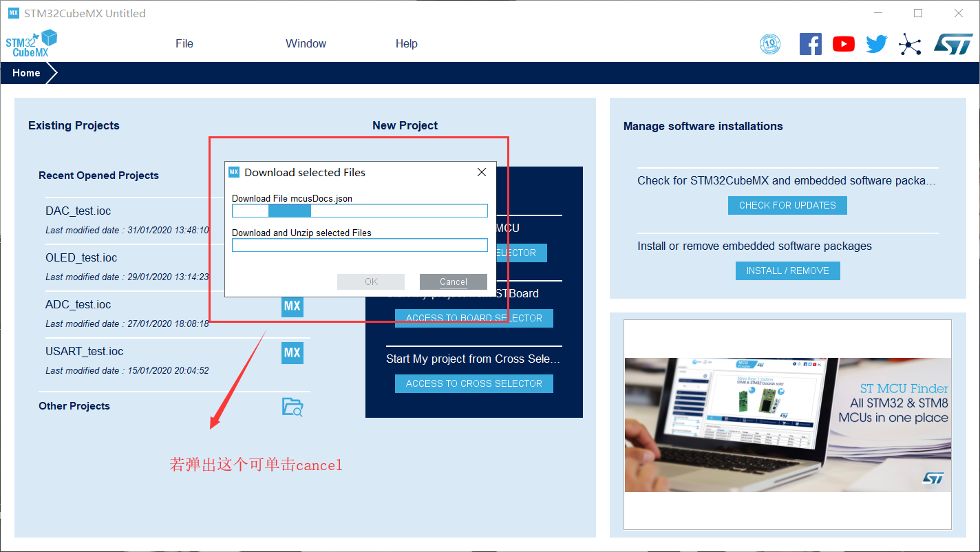This screenshot has height=552, width=980.
Task: Click 'Install or remove embedded software packages' text
Action: click(754, 246)
